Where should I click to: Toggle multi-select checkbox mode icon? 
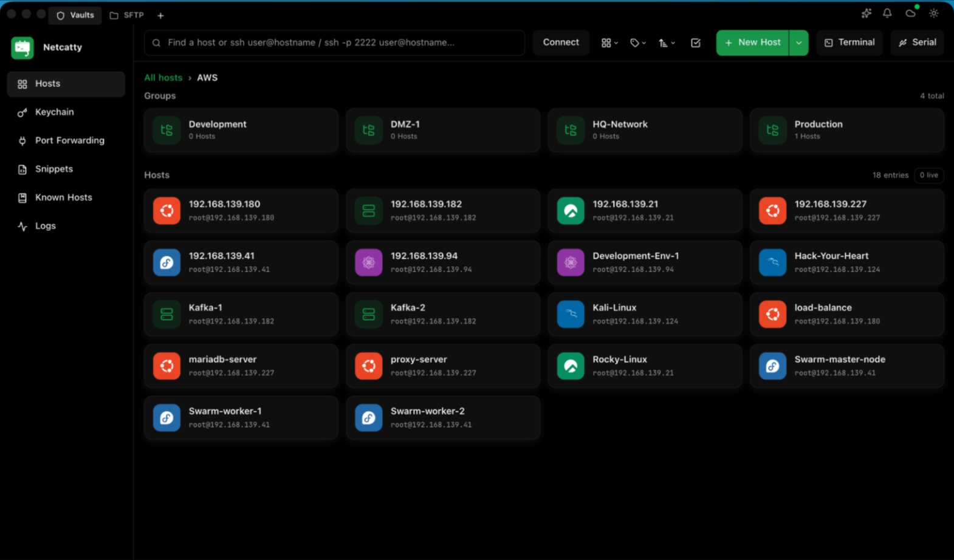click(x=696, y=43)
